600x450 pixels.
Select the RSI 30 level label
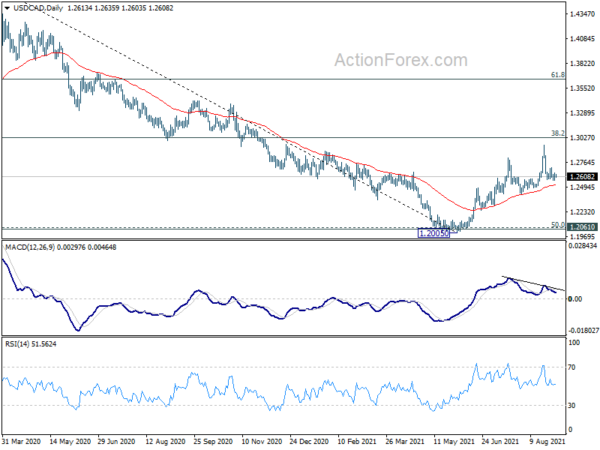tap(572, 406)
